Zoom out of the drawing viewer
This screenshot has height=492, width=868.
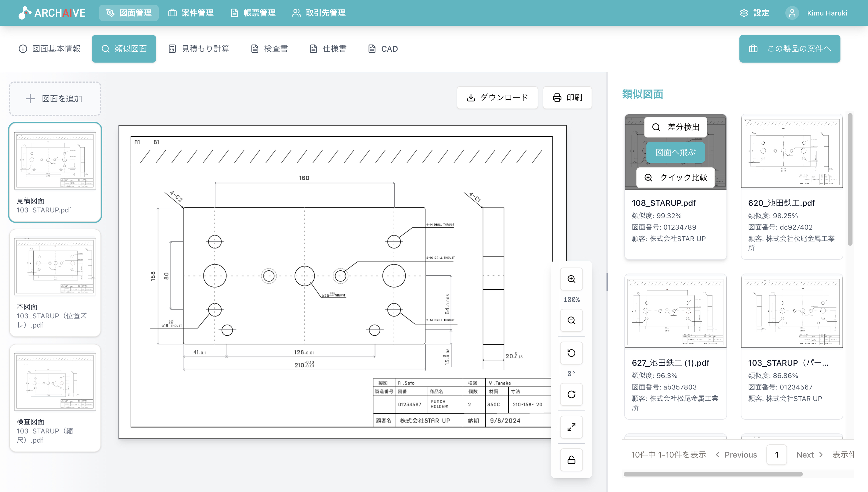571,320
